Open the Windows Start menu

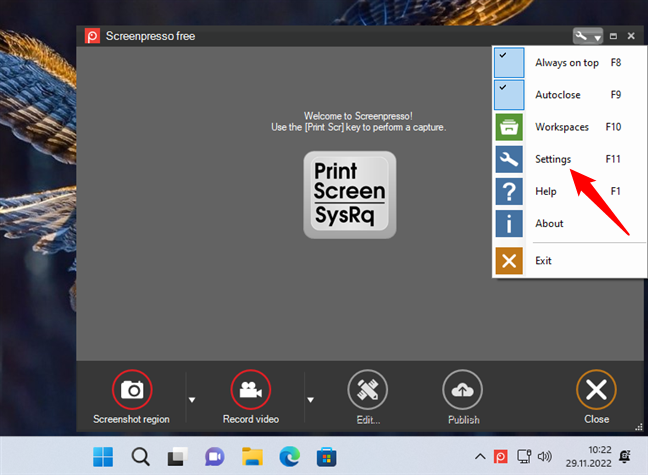[x=103, y=457]
